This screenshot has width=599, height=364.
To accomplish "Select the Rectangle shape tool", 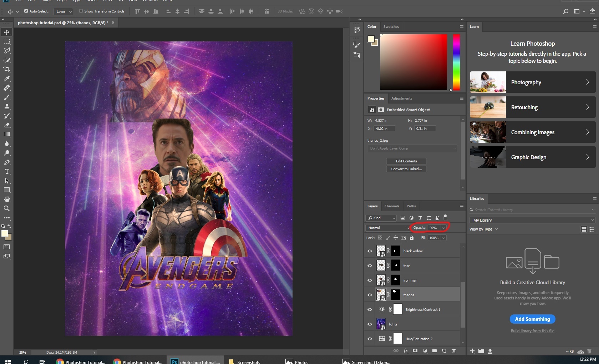I will [7, 190].
